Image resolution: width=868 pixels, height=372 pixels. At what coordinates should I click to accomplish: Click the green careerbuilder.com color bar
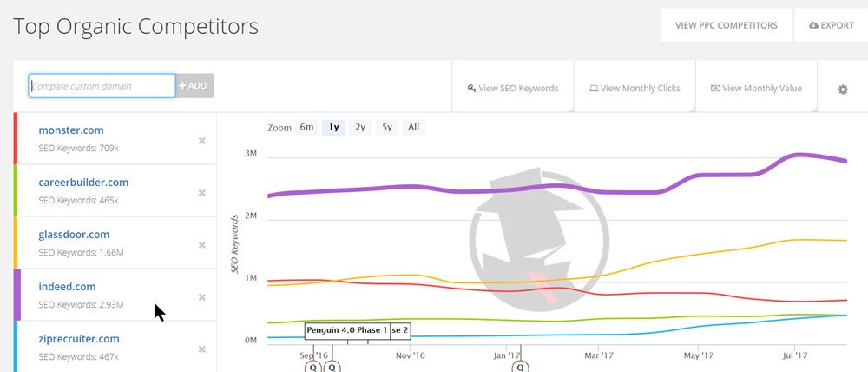click(16, 190)
